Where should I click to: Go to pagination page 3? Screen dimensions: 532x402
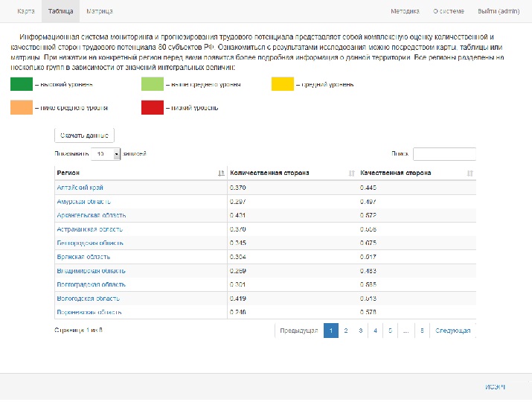click(x=361, y=331)
